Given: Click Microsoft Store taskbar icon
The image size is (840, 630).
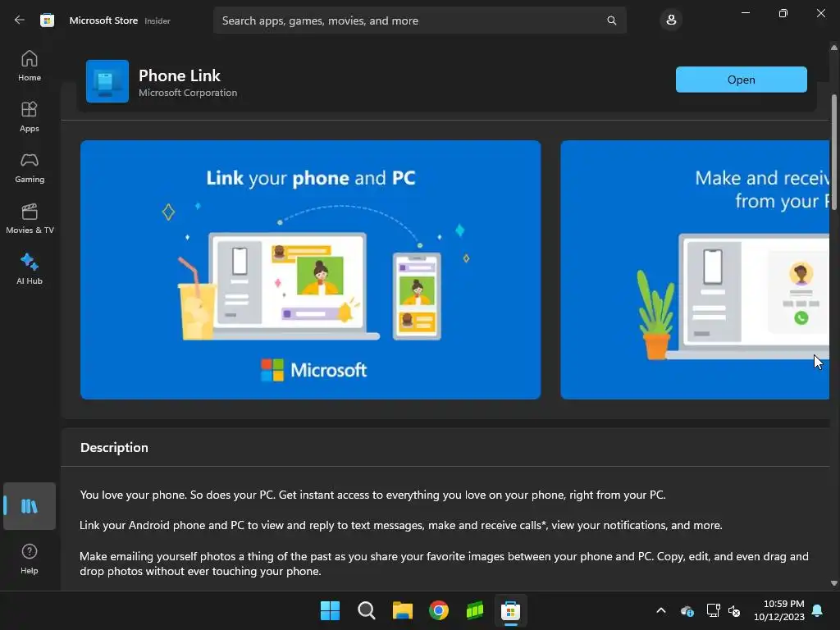Looking at the screenshot, I should (x=510, y=610).
